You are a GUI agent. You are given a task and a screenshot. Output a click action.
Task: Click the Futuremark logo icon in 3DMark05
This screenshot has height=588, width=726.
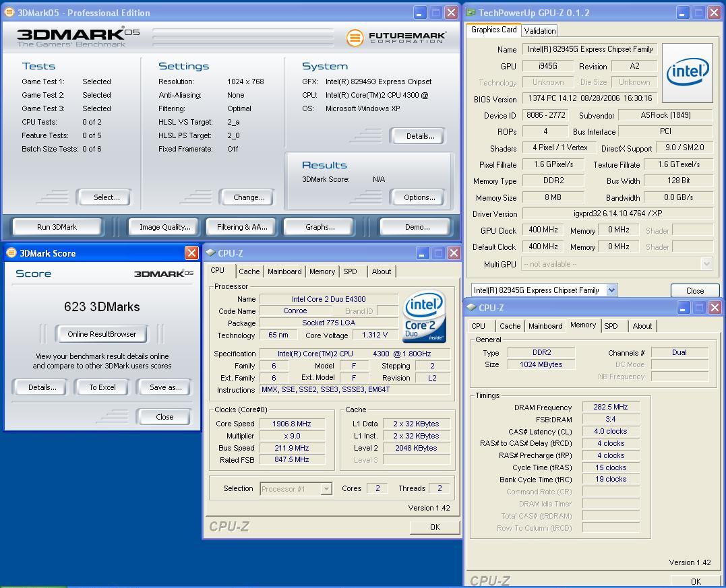(355, 38)
